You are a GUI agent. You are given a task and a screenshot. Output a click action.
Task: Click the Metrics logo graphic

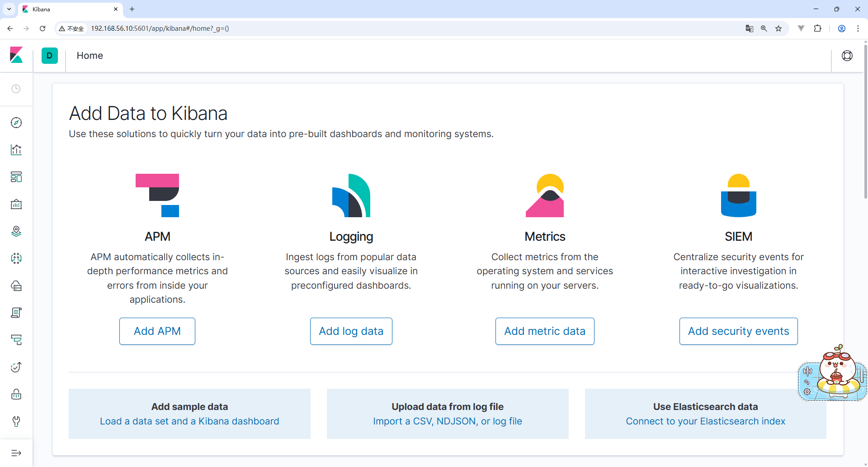coord(545,195)
